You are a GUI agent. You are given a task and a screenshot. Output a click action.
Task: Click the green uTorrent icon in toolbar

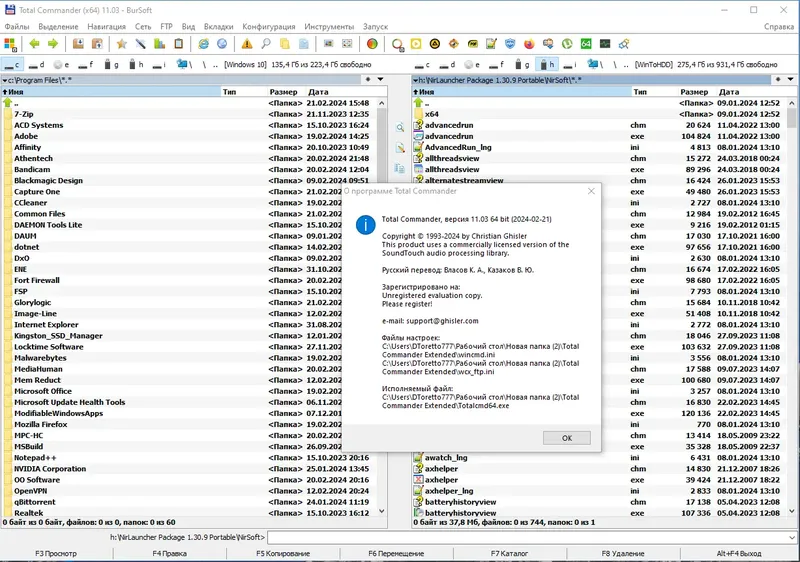[567, 44]
